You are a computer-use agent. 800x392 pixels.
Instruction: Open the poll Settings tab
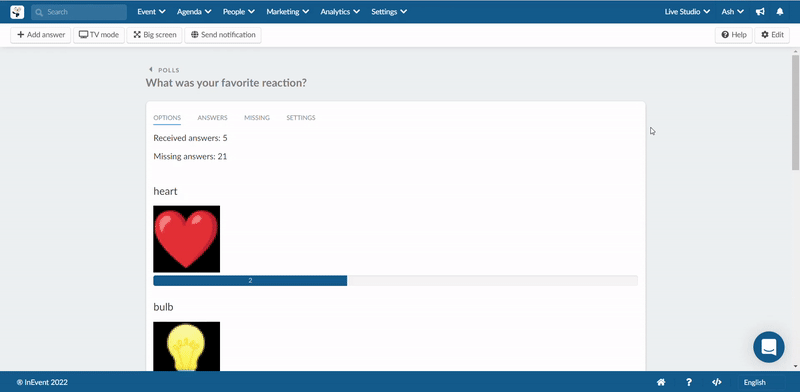(301, 118)
